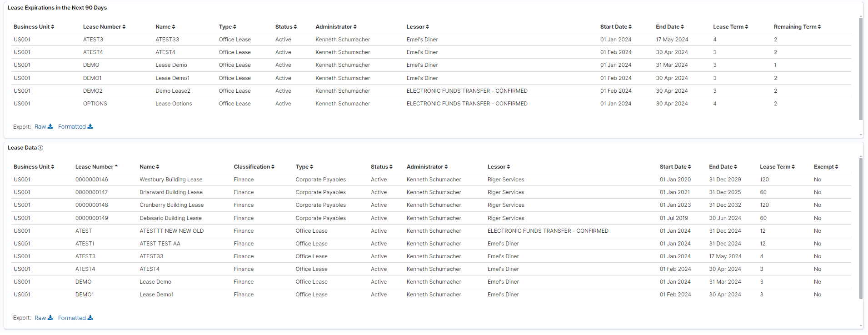Sort expirations table by Business Unit
The width and height of the screenshot is (868, 335).
point(34,27)
